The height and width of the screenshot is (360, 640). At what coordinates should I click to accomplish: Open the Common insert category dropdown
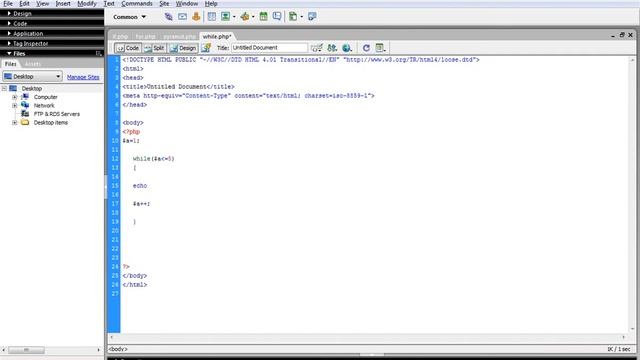click(129, 17)
